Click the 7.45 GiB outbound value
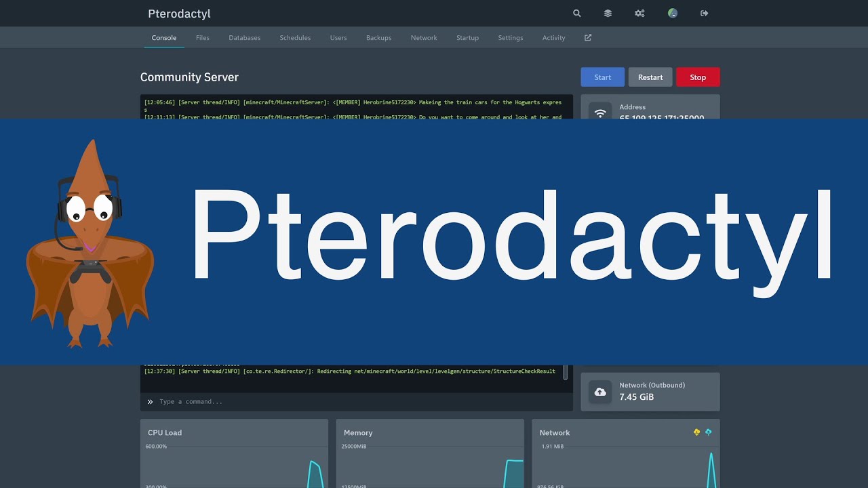The width and height of the screenshot is (868, 488). (637, 397)
